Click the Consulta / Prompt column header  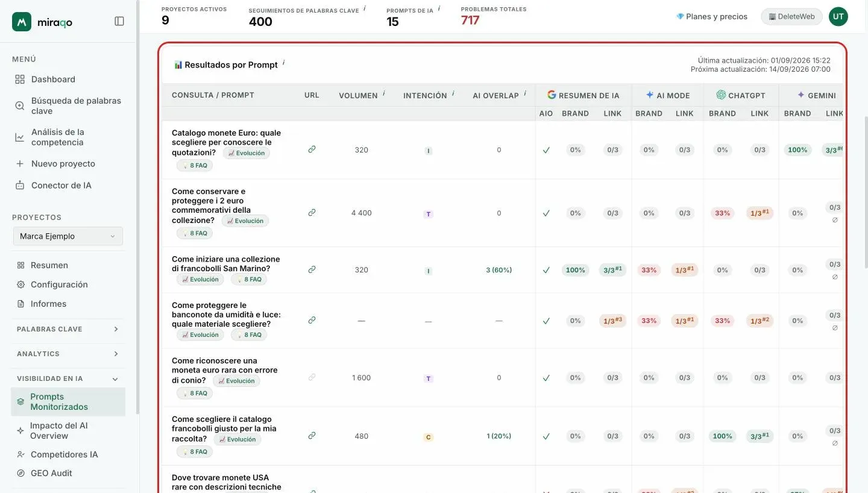[213, 95]
